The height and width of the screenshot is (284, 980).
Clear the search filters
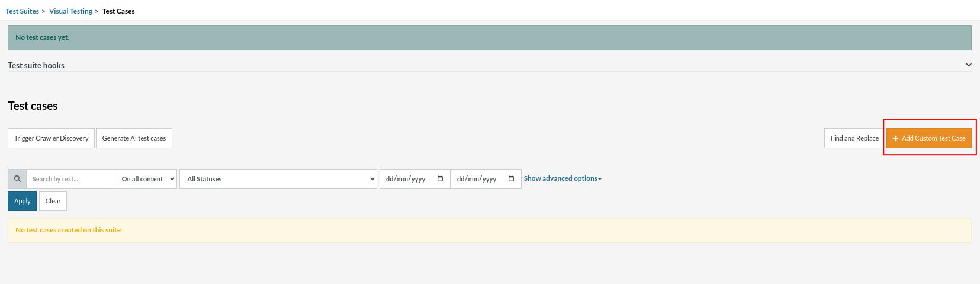click(53, 201)
